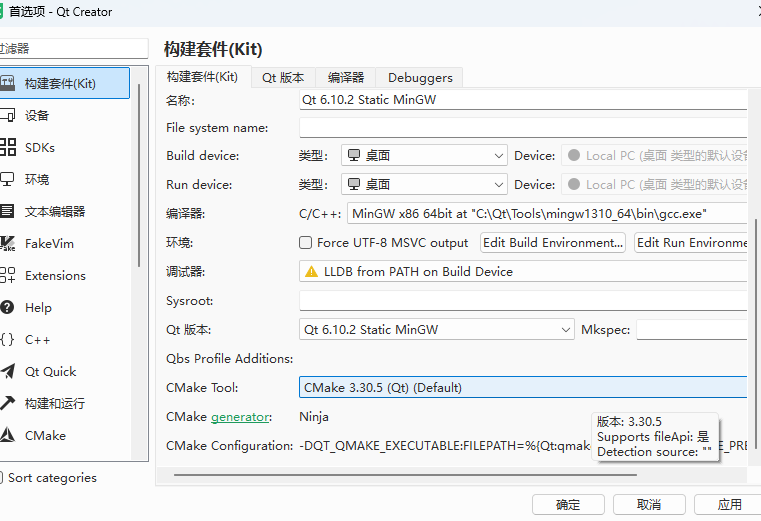The height and width of the screenshot is (521, 761).
Task: Focus the 过滤器 filter input field
Action: pos(73,49)
